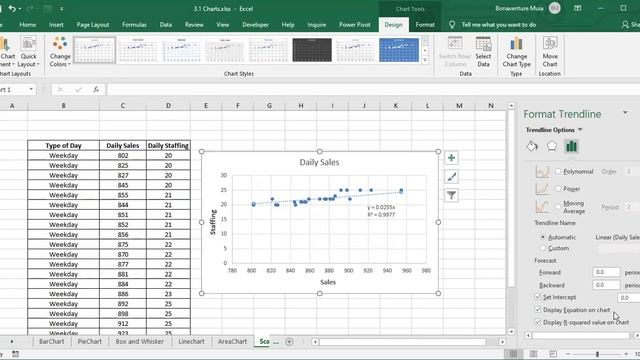640x360 pixels.
Task: Switch to Box and Whisker sheet
Action: (x=140, y=342)
